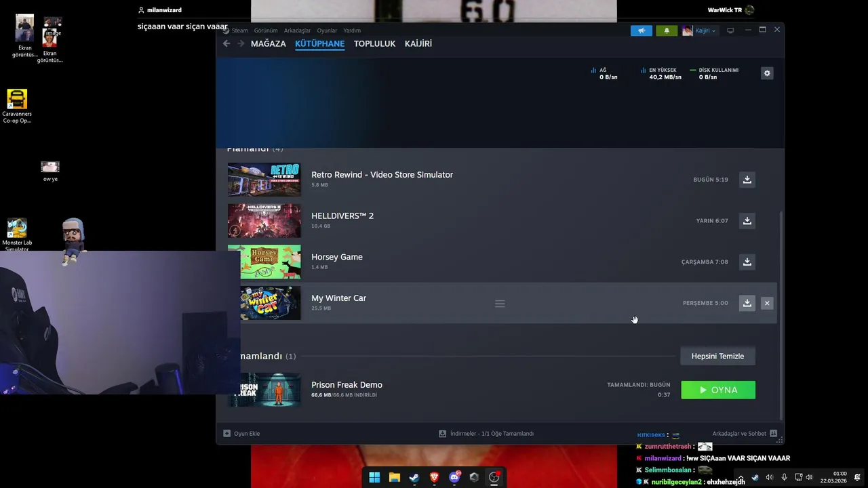Screen dimensions: 868x488
Task: Open the Oyunlar menu
Action: click(x=327, y=30)
